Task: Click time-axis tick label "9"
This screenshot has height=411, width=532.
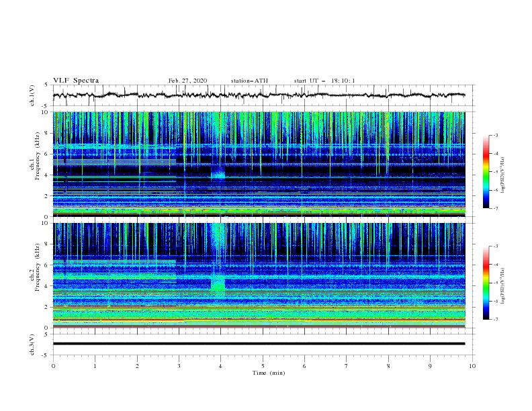Action: coord(430,366)
